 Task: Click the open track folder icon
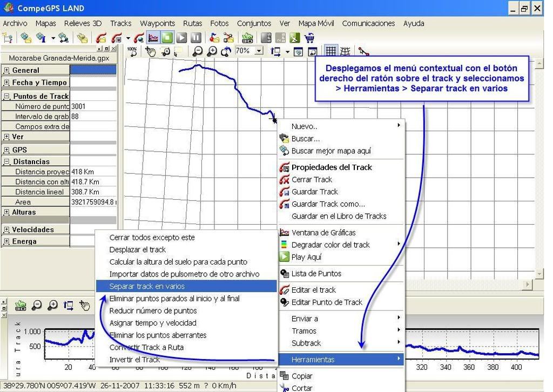click(101, 38)
